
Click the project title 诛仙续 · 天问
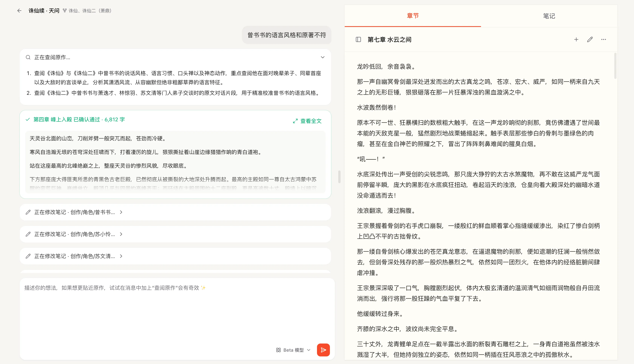click(x=44, y=10)
